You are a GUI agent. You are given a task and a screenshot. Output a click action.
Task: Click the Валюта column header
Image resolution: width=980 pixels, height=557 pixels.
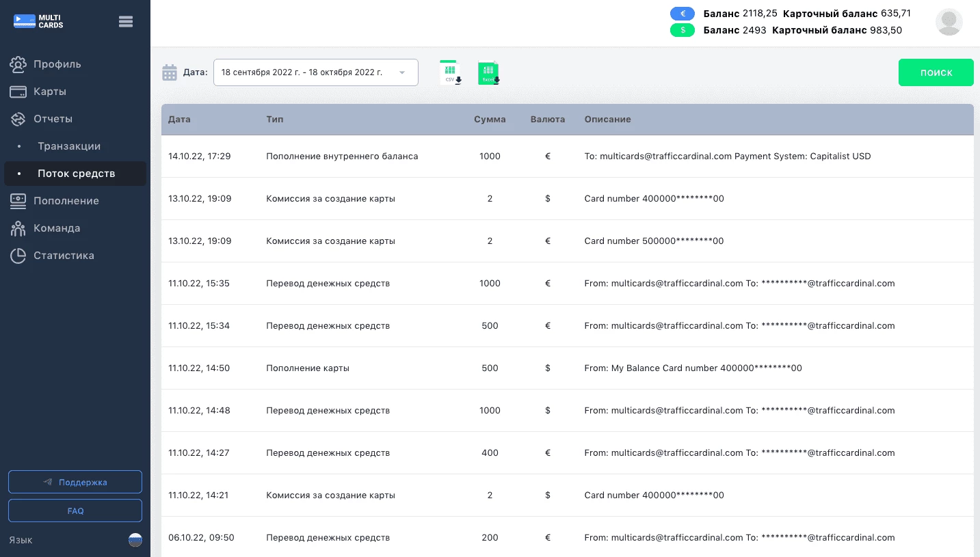(548, 119)
